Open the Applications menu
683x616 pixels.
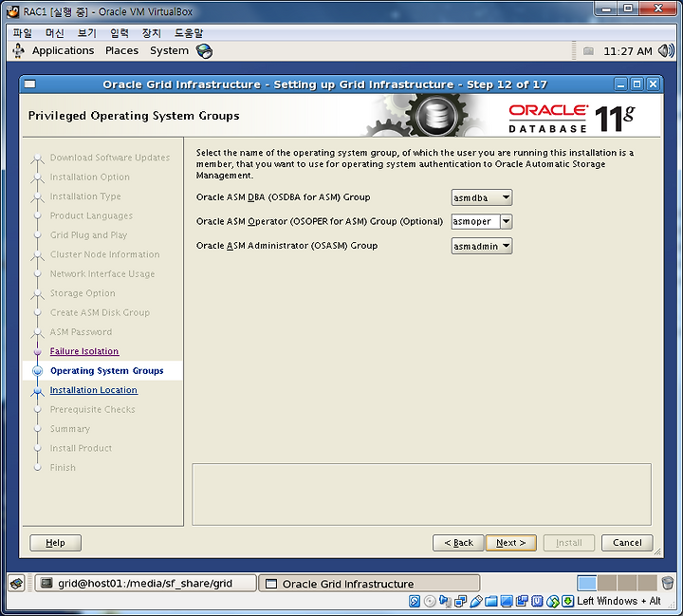click(64, 51)
